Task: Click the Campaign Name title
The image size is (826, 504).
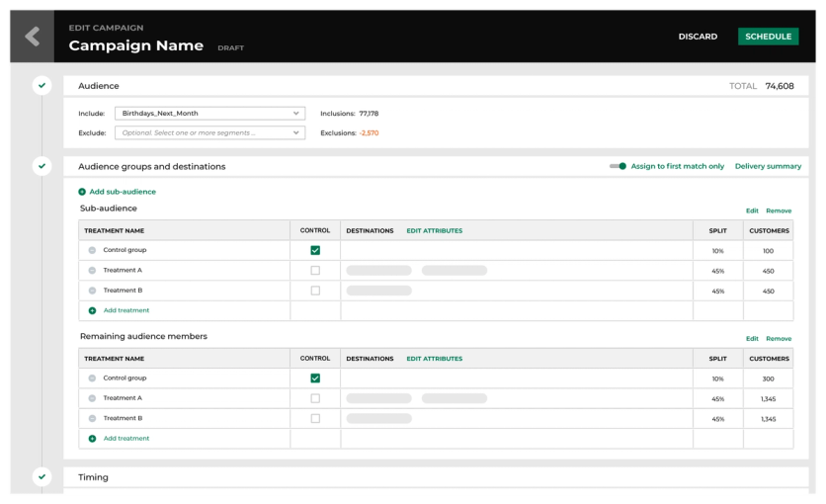Action: (136, 45)
